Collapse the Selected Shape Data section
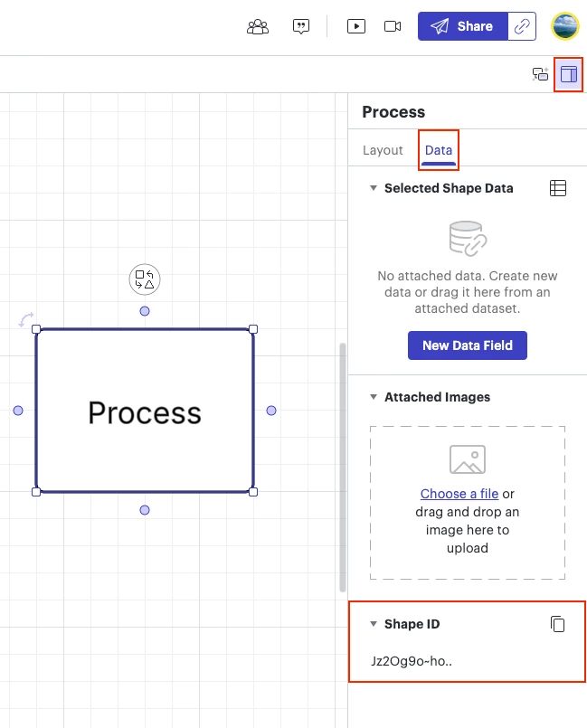 (x=374, y=188)
